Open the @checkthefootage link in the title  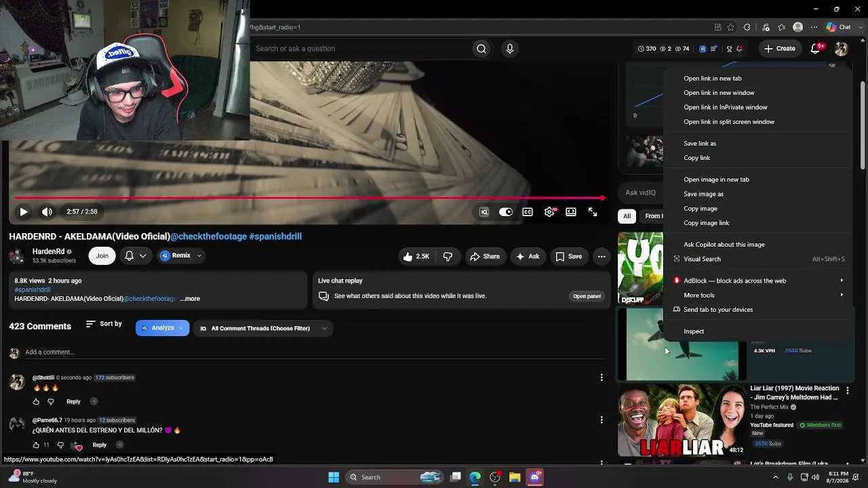pyautogui.click(x=208, y=237)
